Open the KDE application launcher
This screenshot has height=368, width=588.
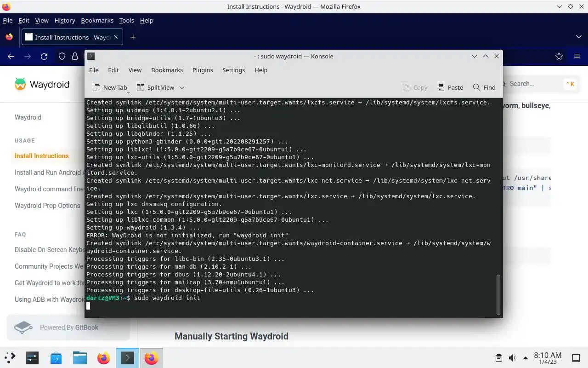coord(10,357)
